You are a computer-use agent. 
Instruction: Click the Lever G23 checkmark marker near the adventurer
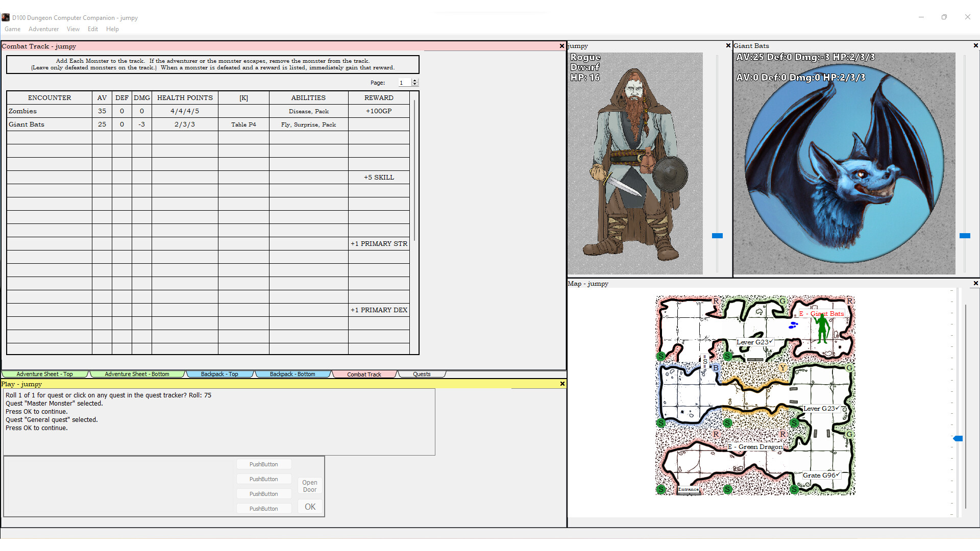pyautogui.click(x=755, y=342)
